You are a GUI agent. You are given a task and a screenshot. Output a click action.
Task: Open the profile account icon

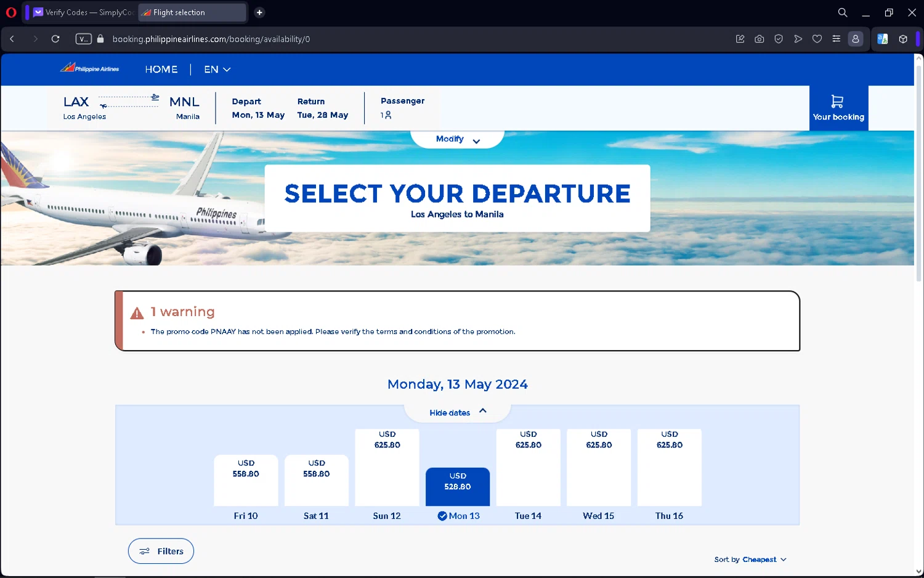[856, 39]
